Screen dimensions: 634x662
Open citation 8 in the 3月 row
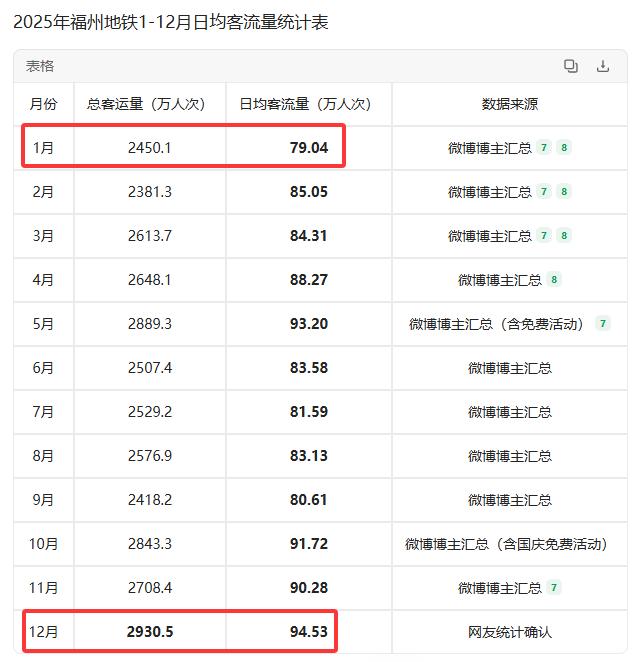pyautogui.click(x=564, y=235)
